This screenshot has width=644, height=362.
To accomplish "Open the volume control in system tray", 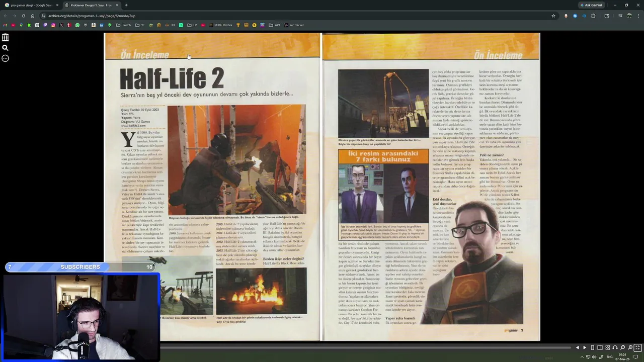I will (594, 357).
